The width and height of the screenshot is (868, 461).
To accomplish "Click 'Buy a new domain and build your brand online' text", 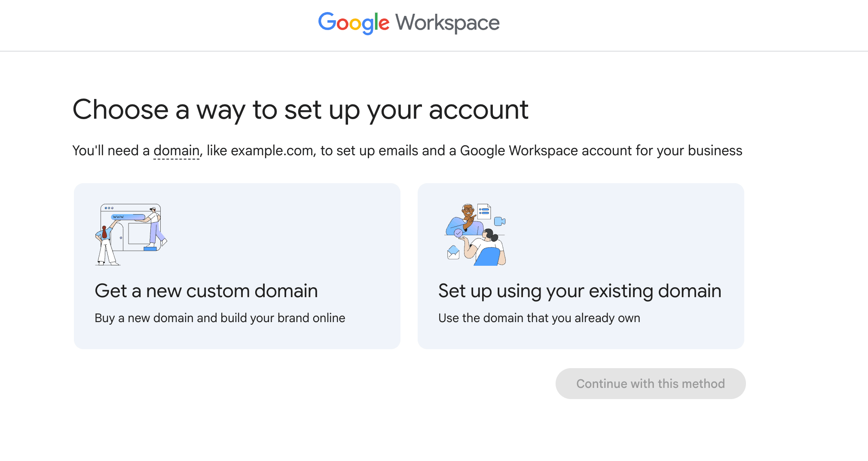I will pos(220,318).
